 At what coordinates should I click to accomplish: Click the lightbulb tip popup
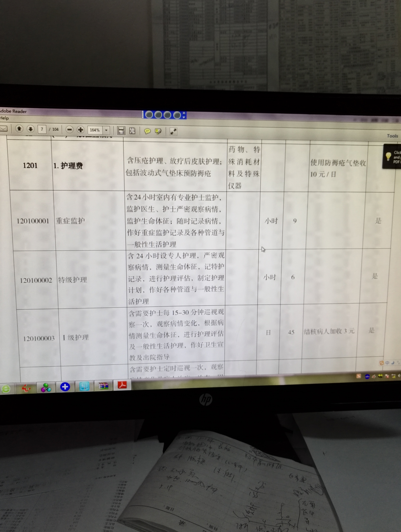(x=392, y=157)
